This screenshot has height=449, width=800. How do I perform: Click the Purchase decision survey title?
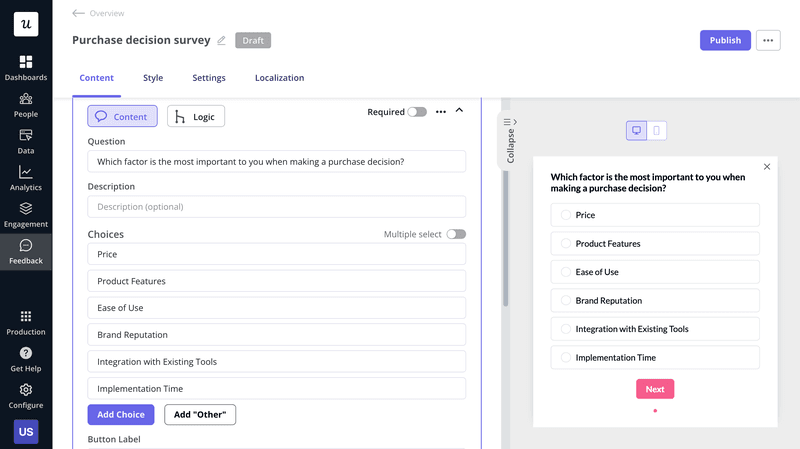pos(141,40)
